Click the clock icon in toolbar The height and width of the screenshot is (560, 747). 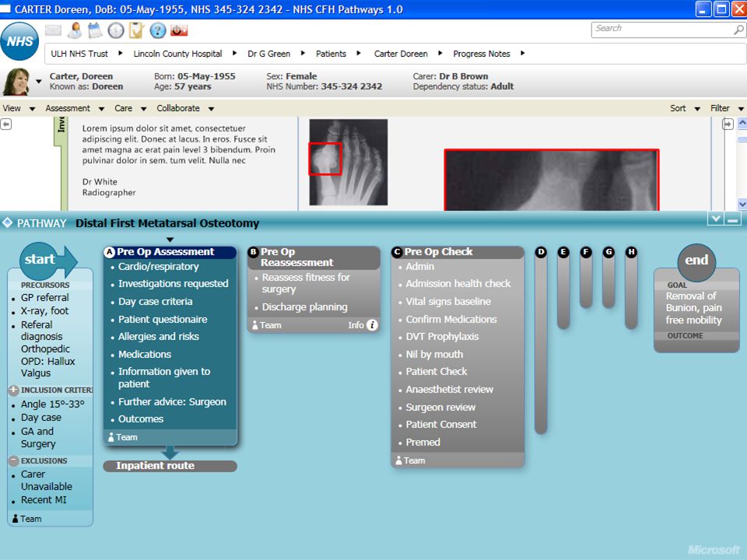coord(116,30)
